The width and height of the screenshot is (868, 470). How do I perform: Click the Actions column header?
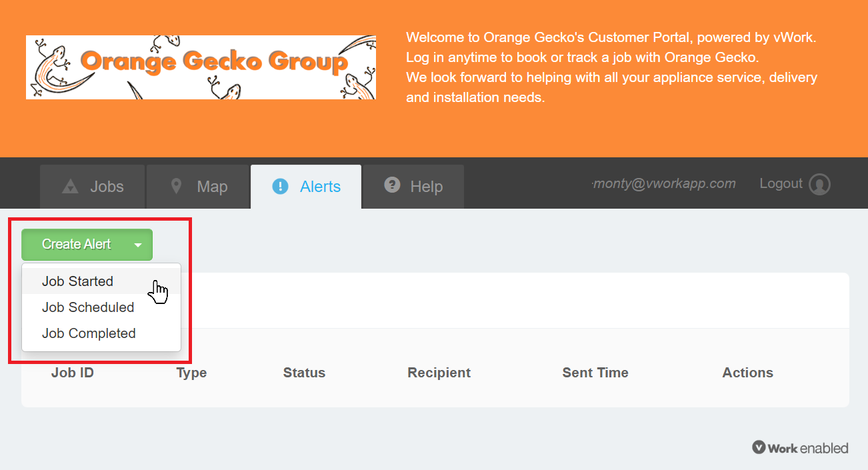(x=747, y=373)
